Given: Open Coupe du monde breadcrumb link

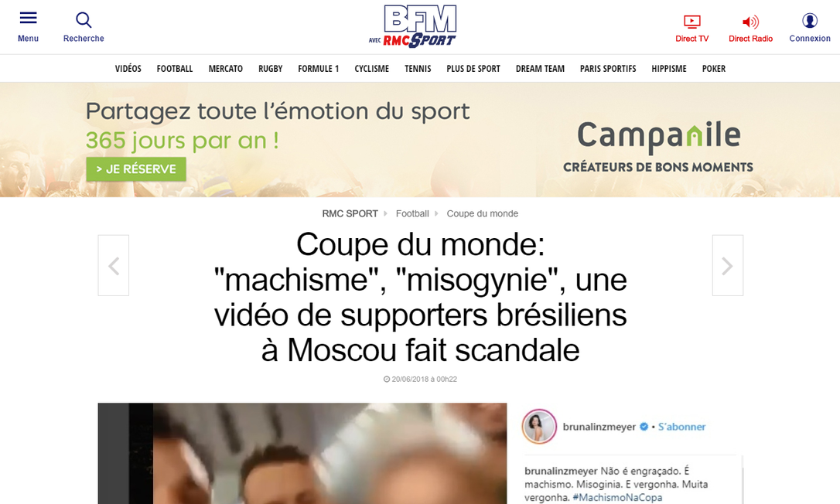Looking at the screenshot, I should [482, 213].
